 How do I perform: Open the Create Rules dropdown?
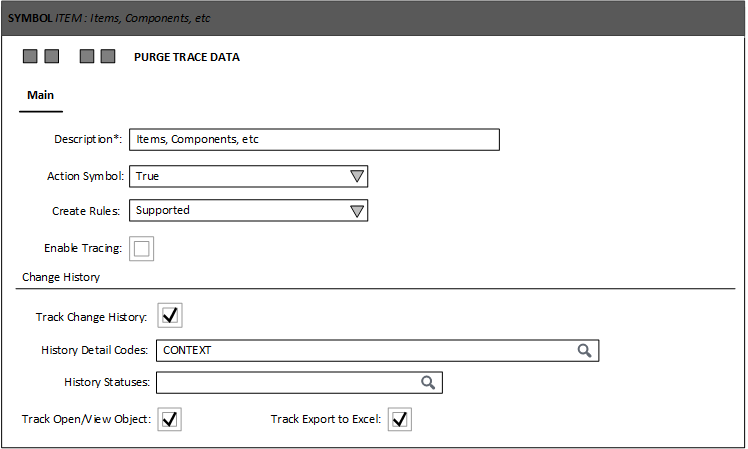pos(357,211)
